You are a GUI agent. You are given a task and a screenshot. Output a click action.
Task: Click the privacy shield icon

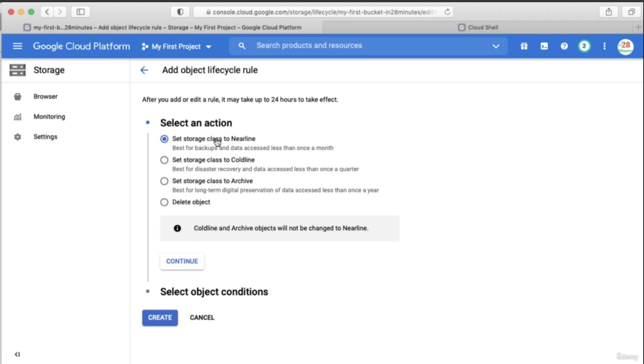point(180,12)
